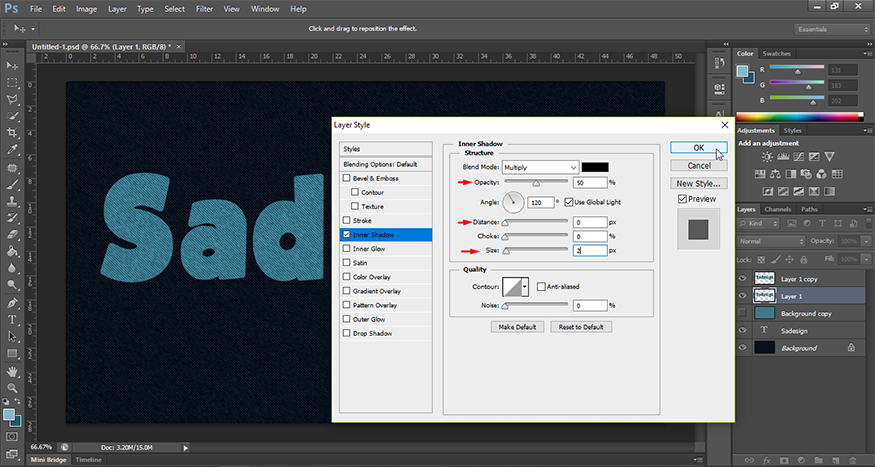The height and width of the screenshot is (467, 875).
Task: Open the Essentials workspace dropdown
Action: pos(831,29)
